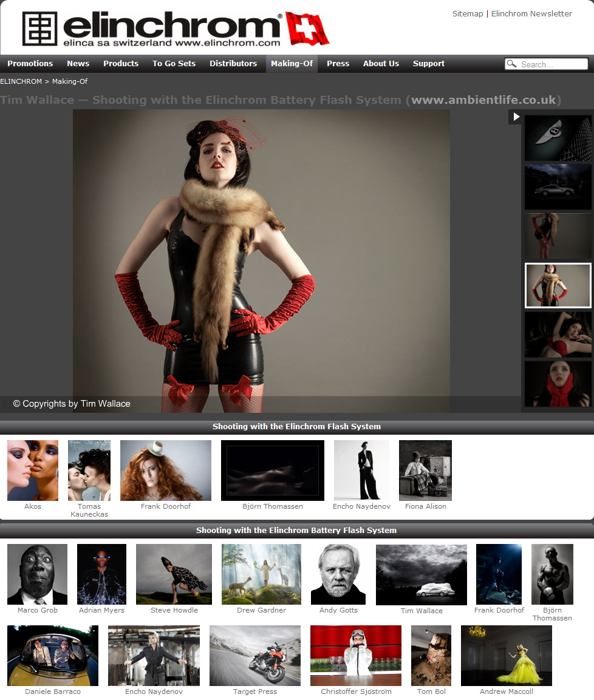The height and width of the screenshot is (700, 594).
Task: Open Drew Gardner forest thumbnail
Action: point(261,574)
